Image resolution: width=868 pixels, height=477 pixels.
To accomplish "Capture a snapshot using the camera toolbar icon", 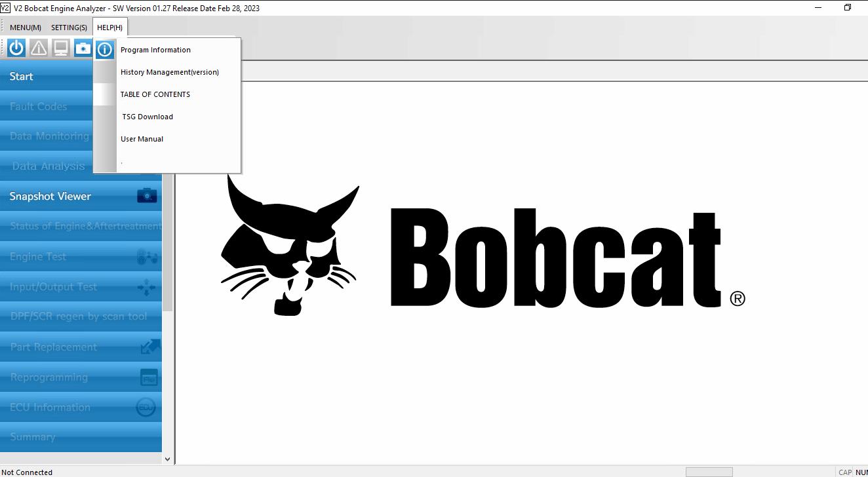I will pos(83,47).
